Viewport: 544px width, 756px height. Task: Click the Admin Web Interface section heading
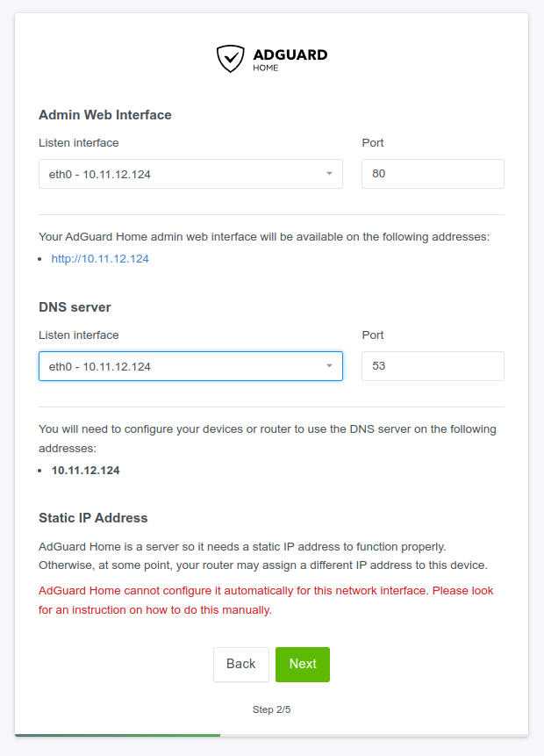(x=105, y=114)
